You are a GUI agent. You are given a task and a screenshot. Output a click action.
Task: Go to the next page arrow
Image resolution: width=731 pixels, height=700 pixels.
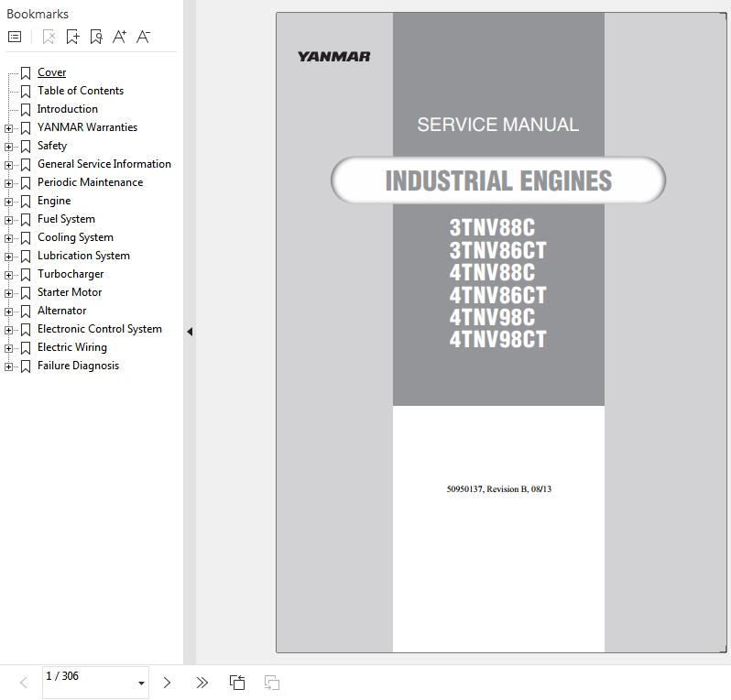(167, 683)
